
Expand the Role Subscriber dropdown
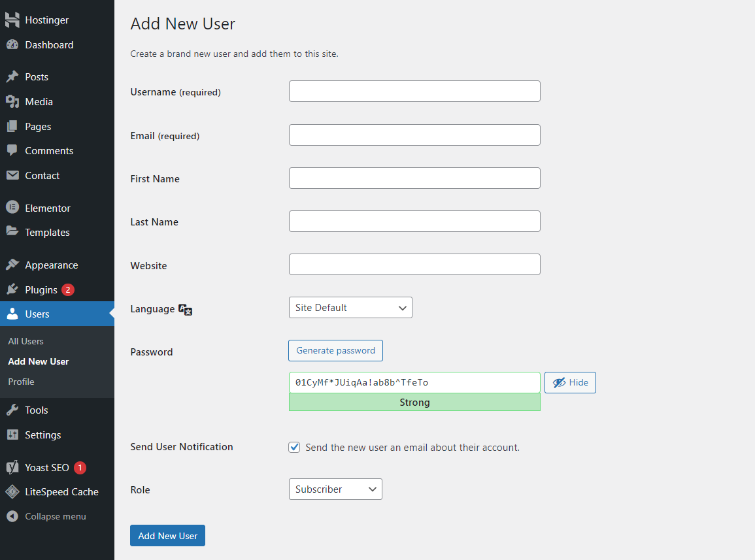[335, 489]
